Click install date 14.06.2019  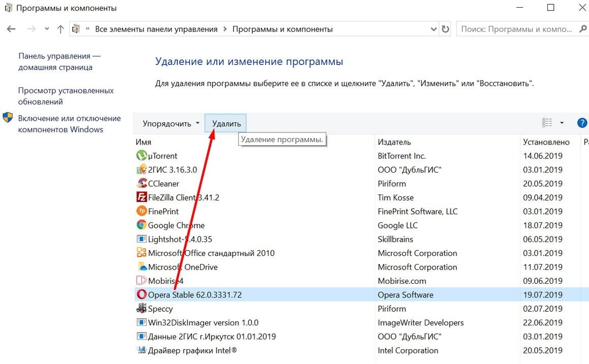[x=542, y=155]
